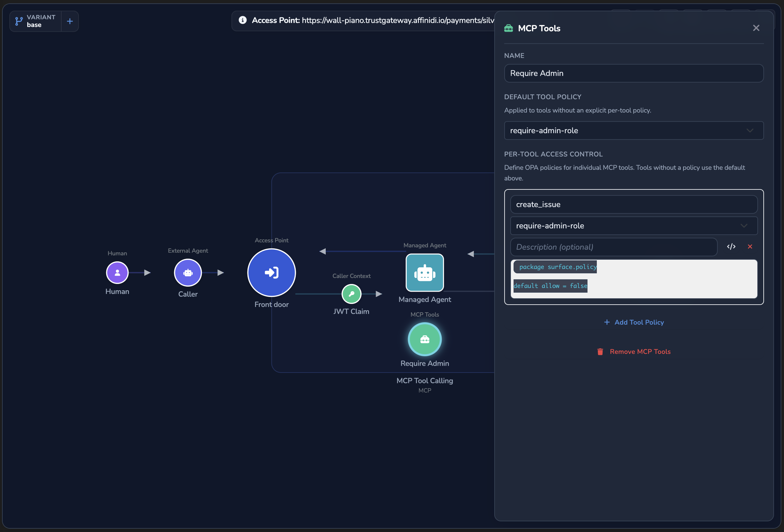Click the PER-TOOL ACCESS CONTROL heading
This screenshot has width=784, height=532.
(553, 154)
